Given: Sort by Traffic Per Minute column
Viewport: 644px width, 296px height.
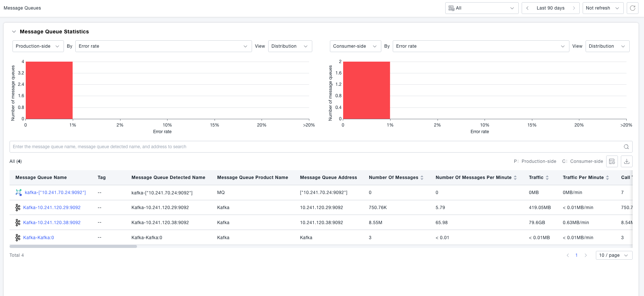Looking at the screenshot, I should coord(607,178).
